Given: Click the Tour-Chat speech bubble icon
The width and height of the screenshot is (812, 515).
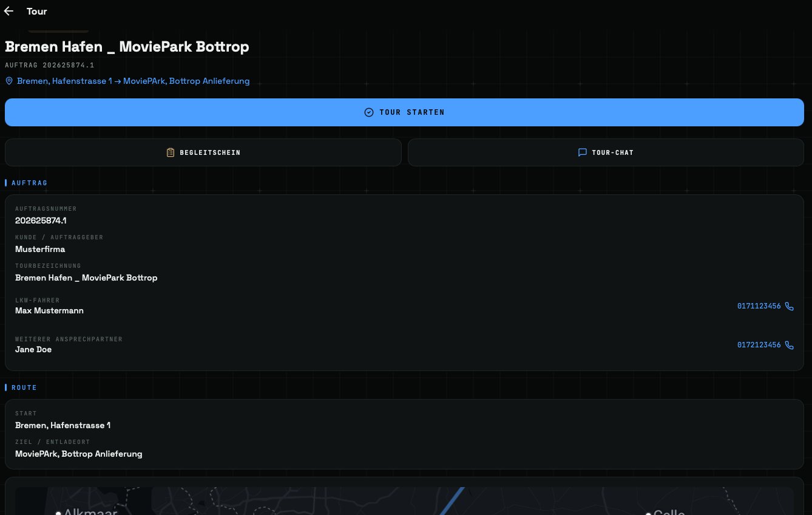Looking at the screenshot, I should [x=583, y=152].
